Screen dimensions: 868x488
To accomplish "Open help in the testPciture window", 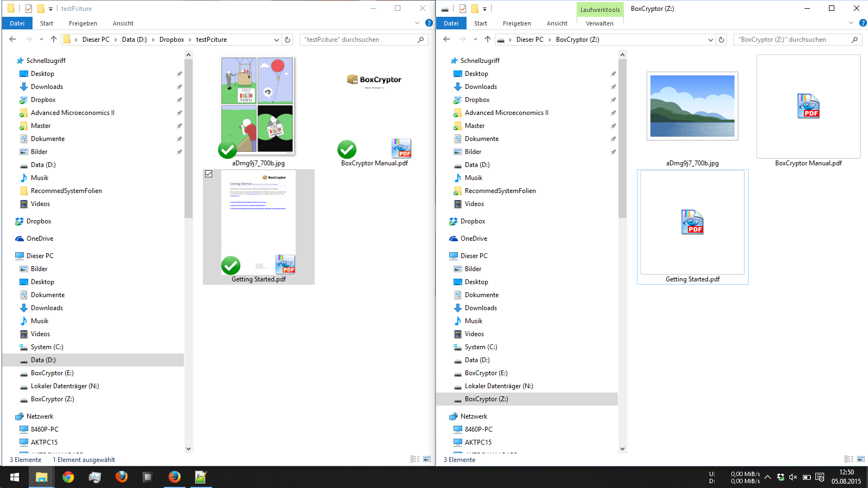I will point(429,23).
